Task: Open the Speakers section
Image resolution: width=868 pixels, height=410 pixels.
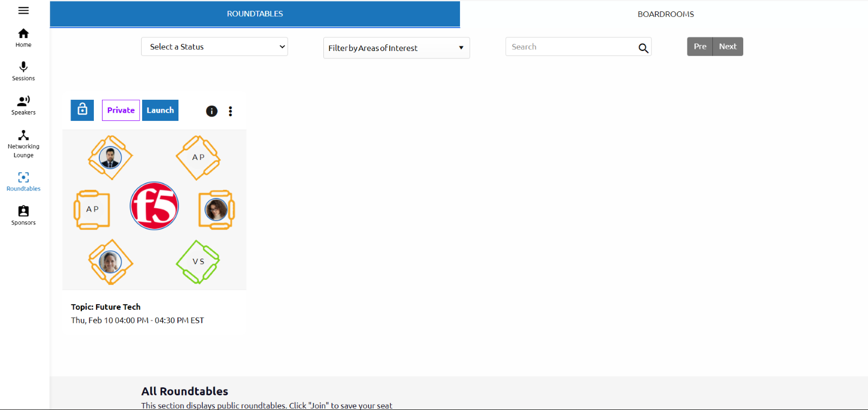Action: pos(23,105)
